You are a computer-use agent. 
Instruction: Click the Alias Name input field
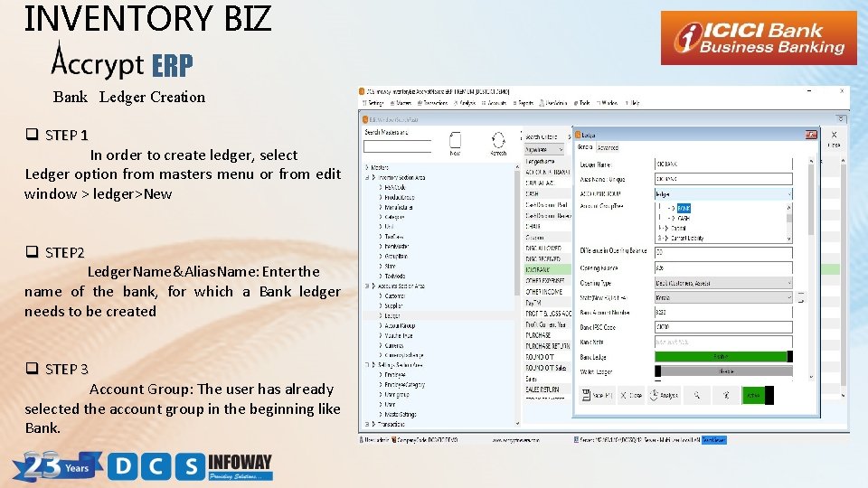[723, 179]
